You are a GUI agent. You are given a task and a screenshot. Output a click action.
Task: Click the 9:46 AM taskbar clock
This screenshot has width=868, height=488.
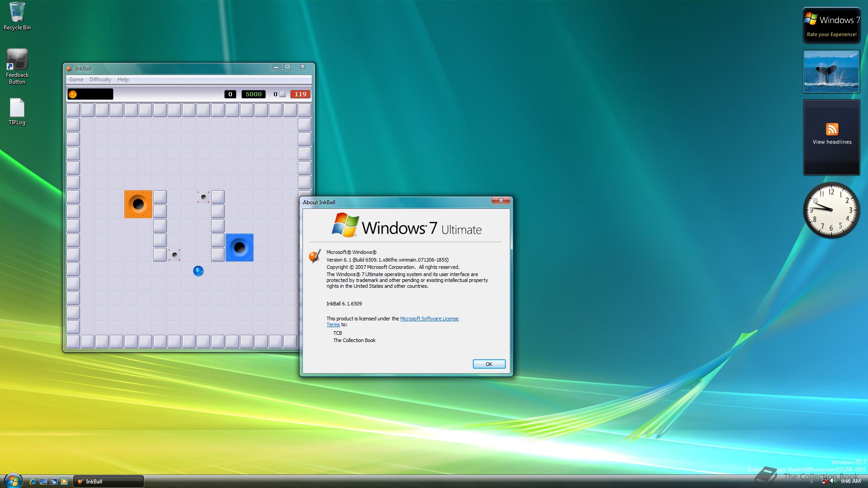(850, 481)
